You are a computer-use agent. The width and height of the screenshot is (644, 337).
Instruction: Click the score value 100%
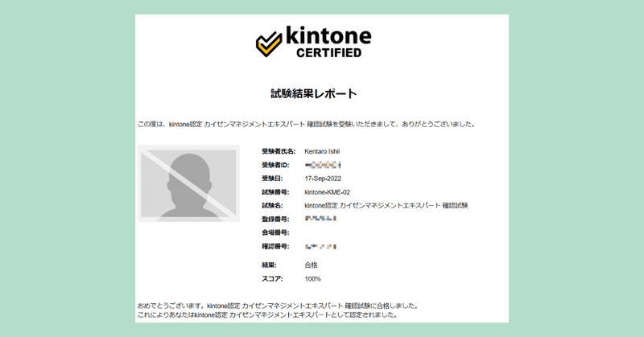[312, 279]
